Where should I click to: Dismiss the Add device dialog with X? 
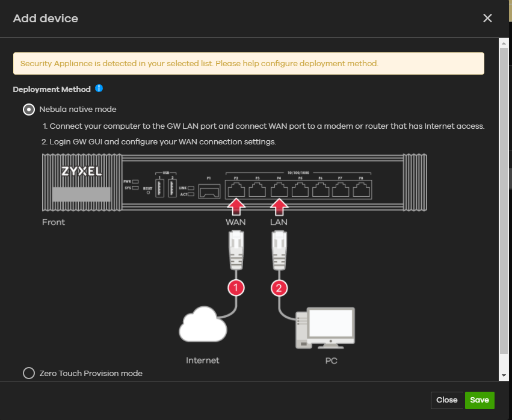[487, 18]
